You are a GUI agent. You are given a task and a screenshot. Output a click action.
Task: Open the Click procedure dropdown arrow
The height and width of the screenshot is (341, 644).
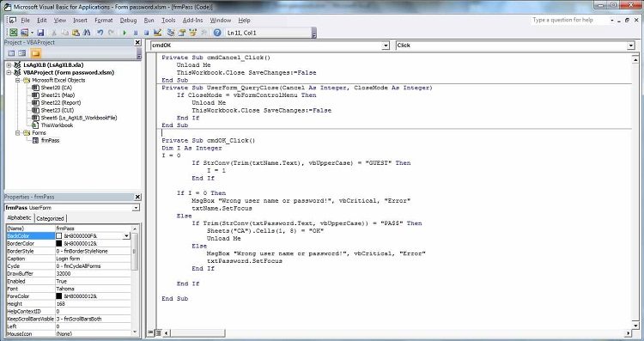pos(631,46)
